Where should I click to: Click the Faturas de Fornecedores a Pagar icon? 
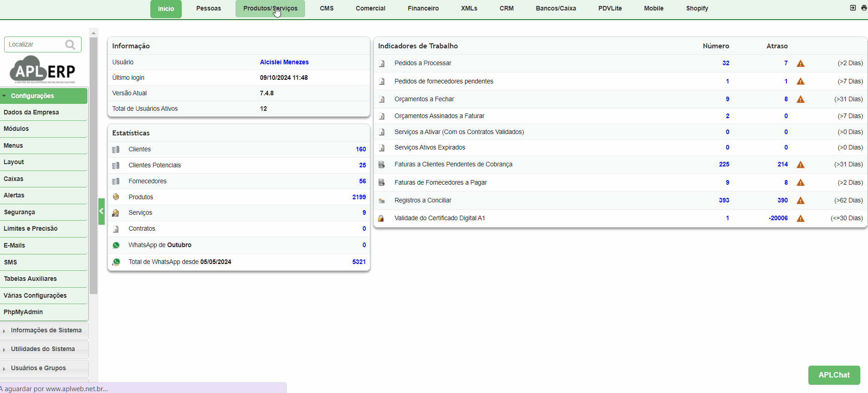382,183
